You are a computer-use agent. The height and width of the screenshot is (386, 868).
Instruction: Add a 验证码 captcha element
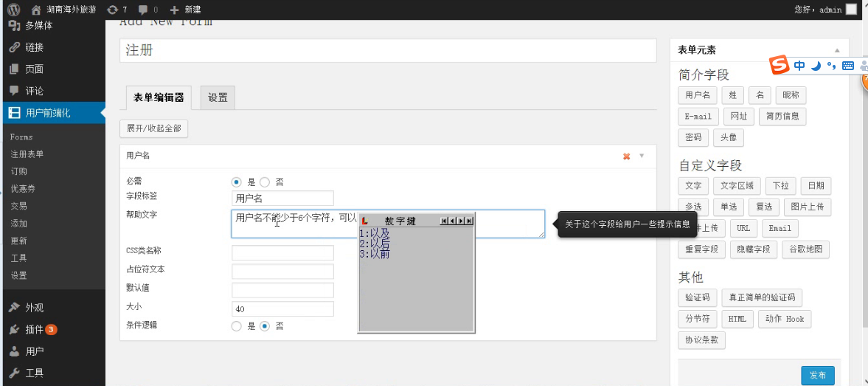[x=698, y=297]
